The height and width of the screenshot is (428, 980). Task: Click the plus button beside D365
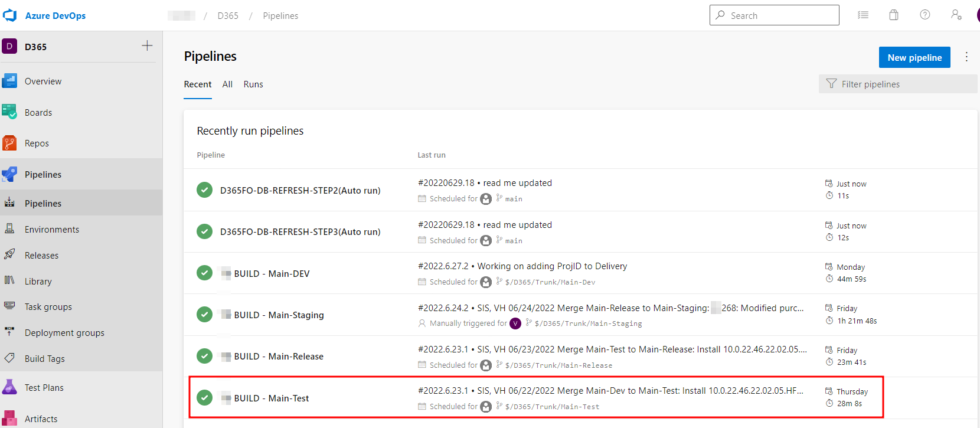click(x=147, y=46)
